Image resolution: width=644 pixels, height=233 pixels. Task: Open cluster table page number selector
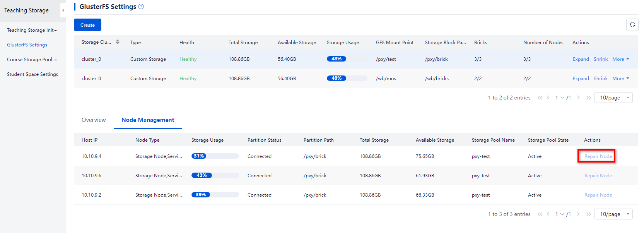(x=560, y=98)
